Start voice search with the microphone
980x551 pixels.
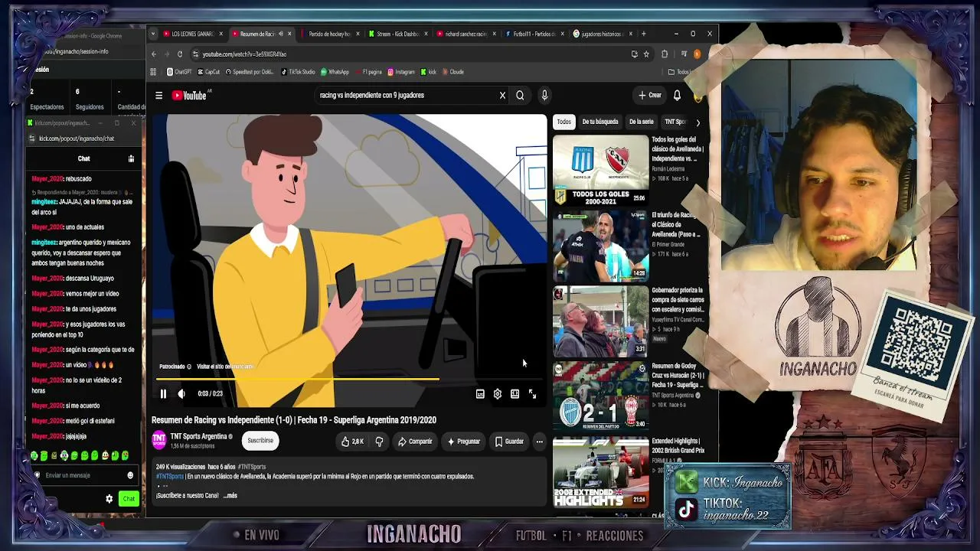(x=544, y=96)
